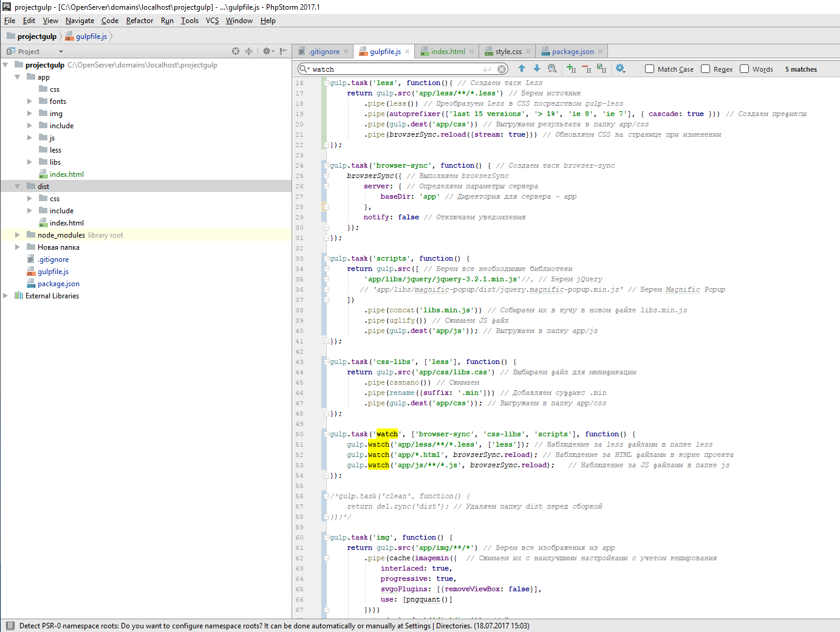
Task: Select index.html under app folder
Action: pos(67,174)
